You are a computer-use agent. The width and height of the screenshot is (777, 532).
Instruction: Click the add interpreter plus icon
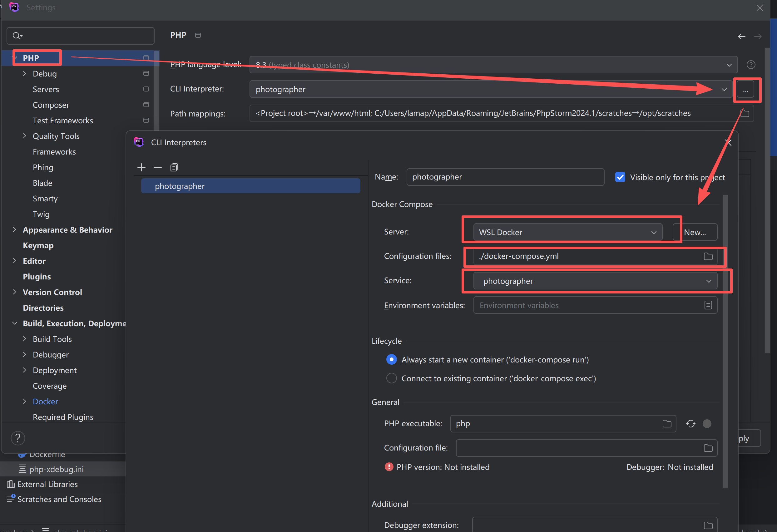click(x=141, y=167)
